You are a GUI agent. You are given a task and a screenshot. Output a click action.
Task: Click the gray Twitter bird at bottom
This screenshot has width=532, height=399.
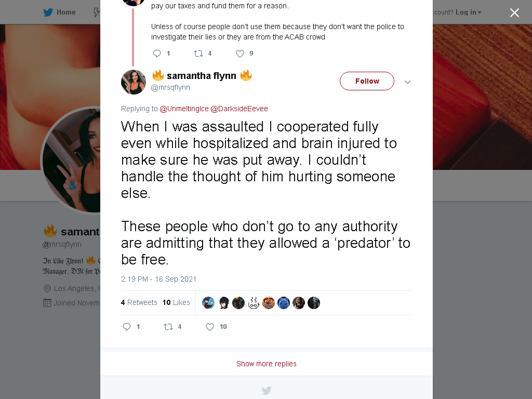point(267,390)
